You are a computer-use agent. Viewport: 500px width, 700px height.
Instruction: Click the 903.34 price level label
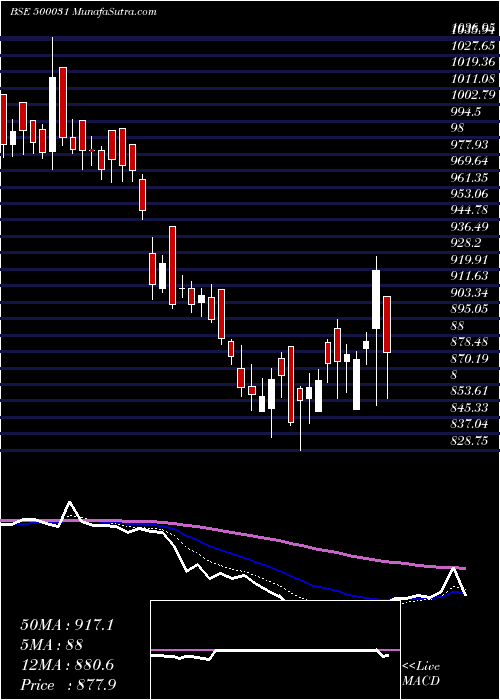click(469, 293)
